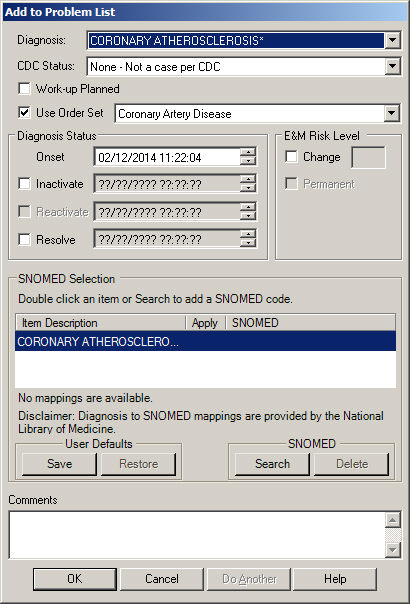
Task: Click the SNOMED column header
Action: (311, 323)
